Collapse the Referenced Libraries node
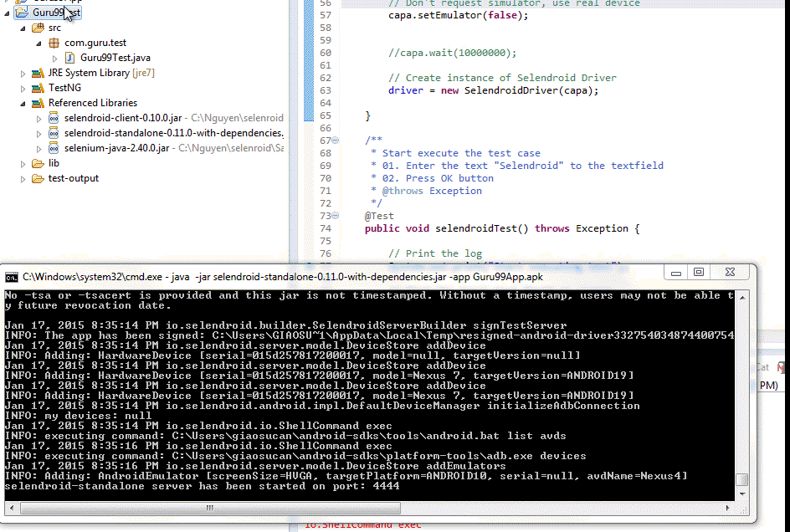The height and width of the screenshot is (532, 790). coord(23,103)
